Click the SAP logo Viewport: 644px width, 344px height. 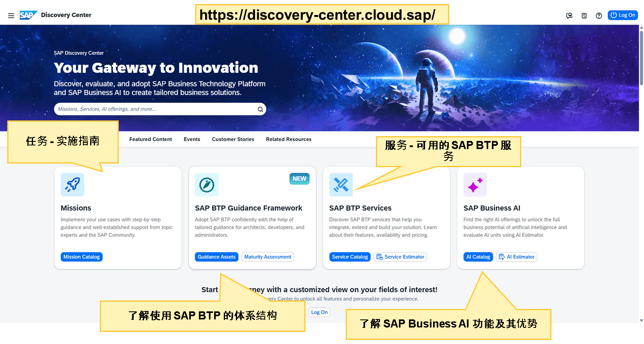[x=28, y=15]
